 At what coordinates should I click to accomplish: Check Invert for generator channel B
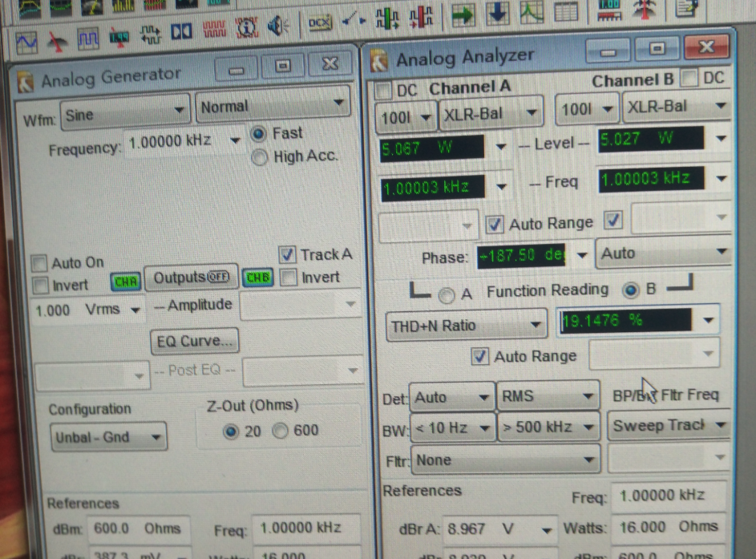(x=289, y=277)
